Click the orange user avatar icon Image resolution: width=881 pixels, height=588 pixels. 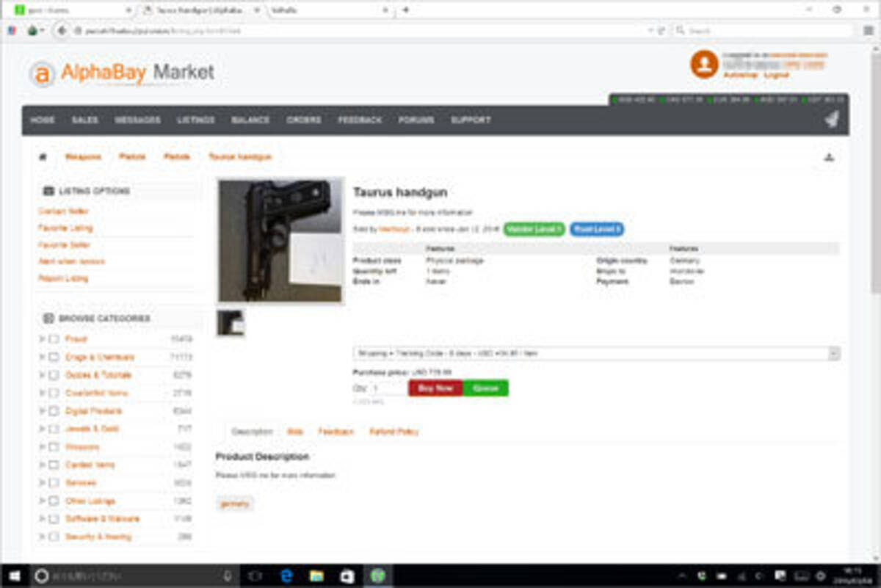click(704, 65)
